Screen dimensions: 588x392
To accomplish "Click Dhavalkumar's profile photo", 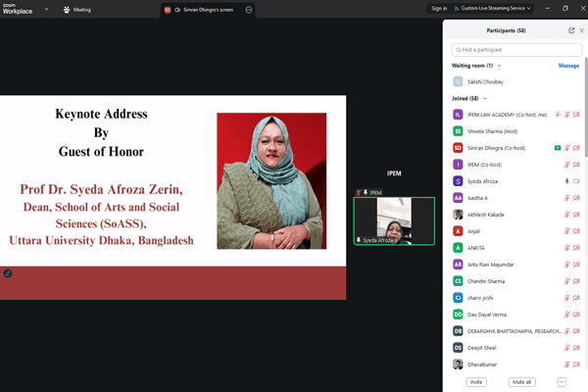I will coord(458,365).
